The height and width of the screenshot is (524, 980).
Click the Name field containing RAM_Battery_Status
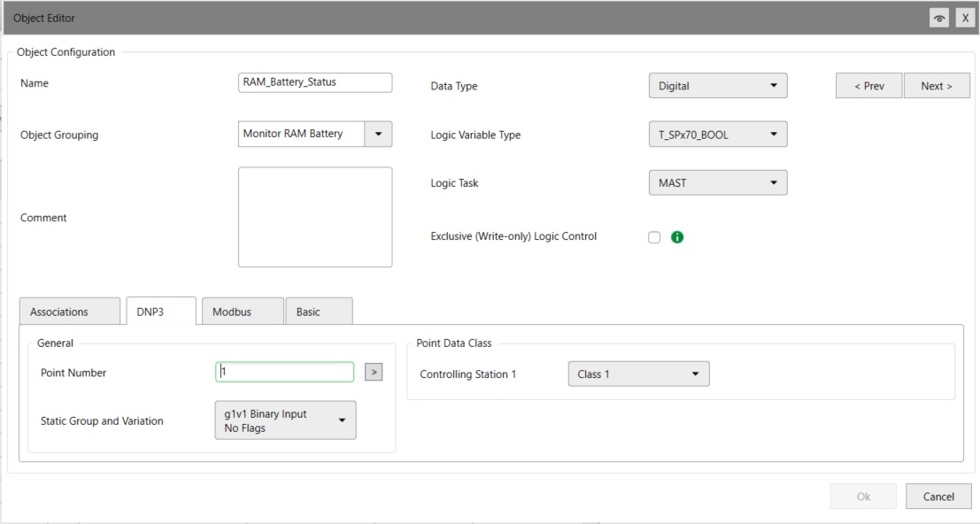[x=315, y=82]
